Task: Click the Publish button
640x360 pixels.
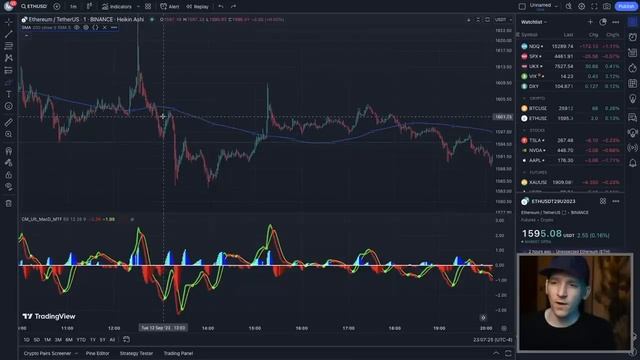Action: 626,7
